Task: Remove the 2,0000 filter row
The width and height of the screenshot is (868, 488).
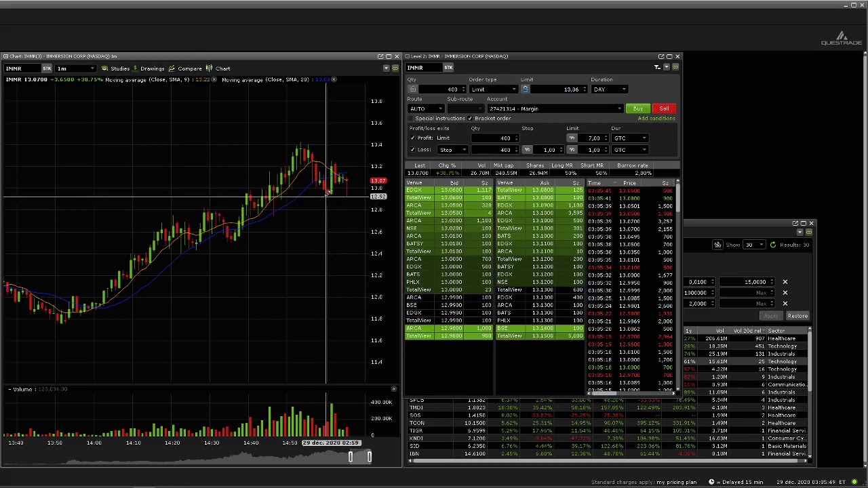Action: click(x=785, y=304)
